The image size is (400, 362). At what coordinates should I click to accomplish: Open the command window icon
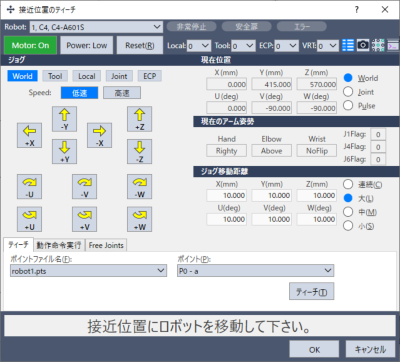pyautogui.click(x=393, y=45)
